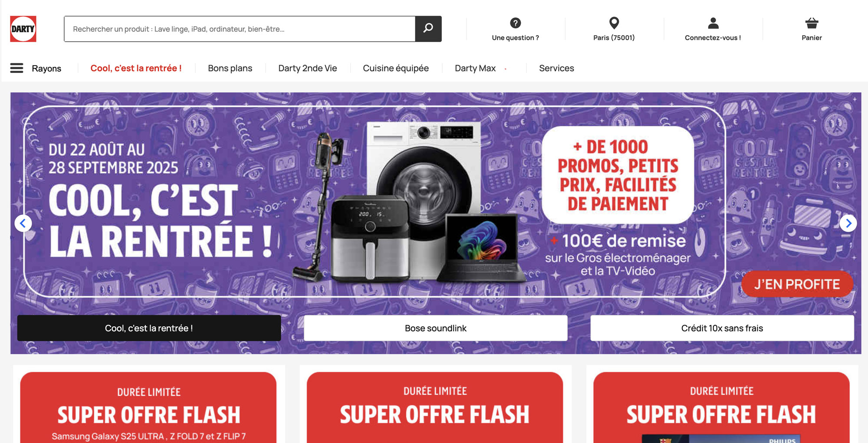The width and height of the screenshot is (868, 443).
Task: Click the J'EN PROFITE button
Action: click(797, 284)
